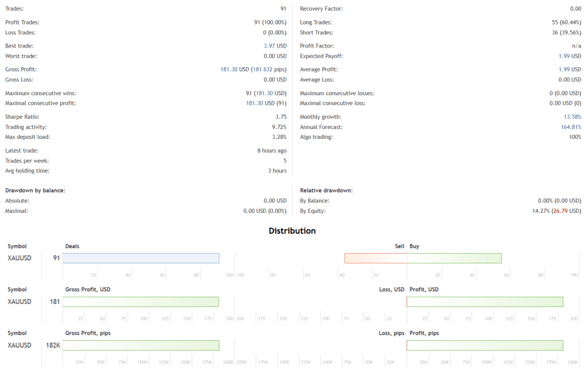The image size is (588, 373).
Task: Click the XAUUSD symbol in the Deals row
Action: click(x=19, y=258)
